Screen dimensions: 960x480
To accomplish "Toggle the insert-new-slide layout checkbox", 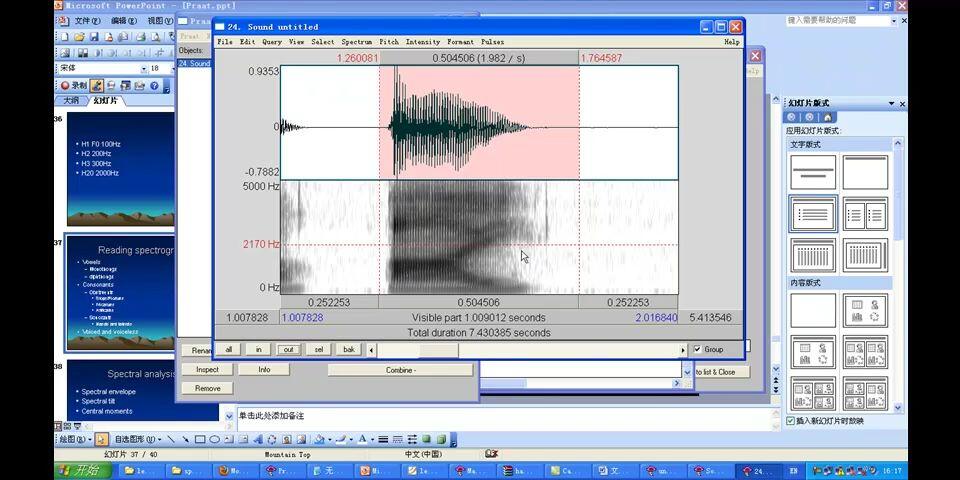I will tap(791, 421).
